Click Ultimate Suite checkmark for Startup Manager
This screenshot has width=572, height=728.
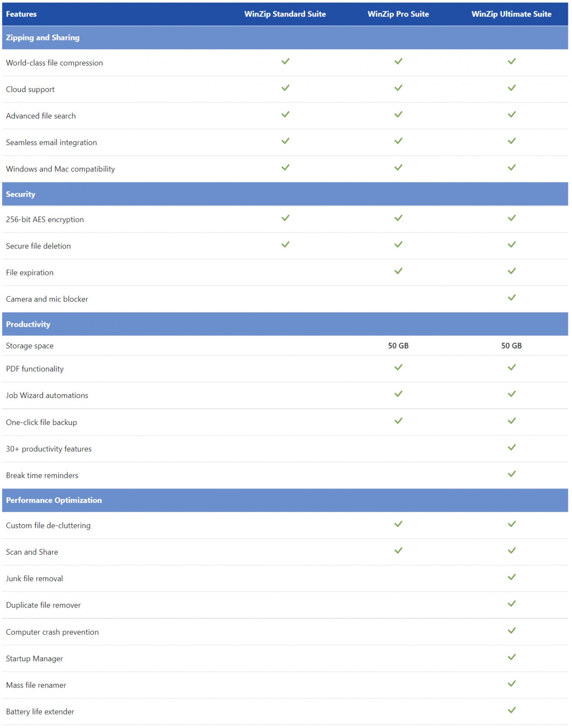coord(512,657)
